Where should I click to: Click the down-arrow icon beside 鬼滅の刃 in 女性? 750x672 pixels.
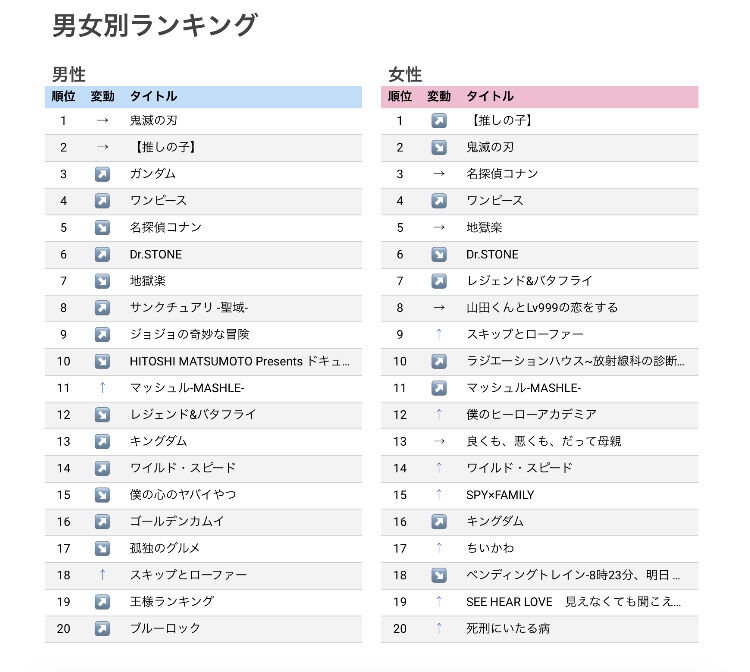439,147
